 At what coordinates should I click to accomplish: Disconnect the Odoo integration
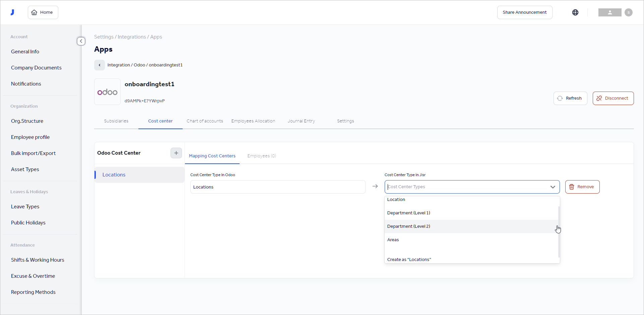point(613,98)
